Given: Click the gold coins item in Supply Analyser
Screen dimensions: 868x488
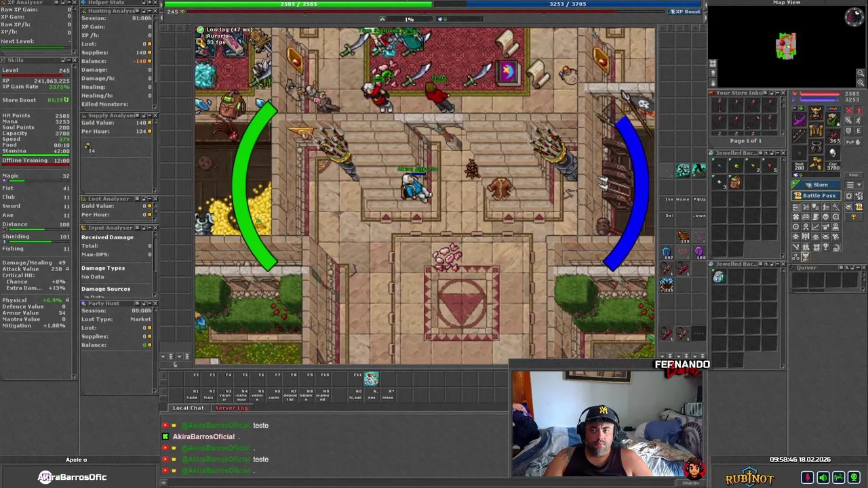Looking at the screenshot, I should pyautogui.click(x=87, y=145).
